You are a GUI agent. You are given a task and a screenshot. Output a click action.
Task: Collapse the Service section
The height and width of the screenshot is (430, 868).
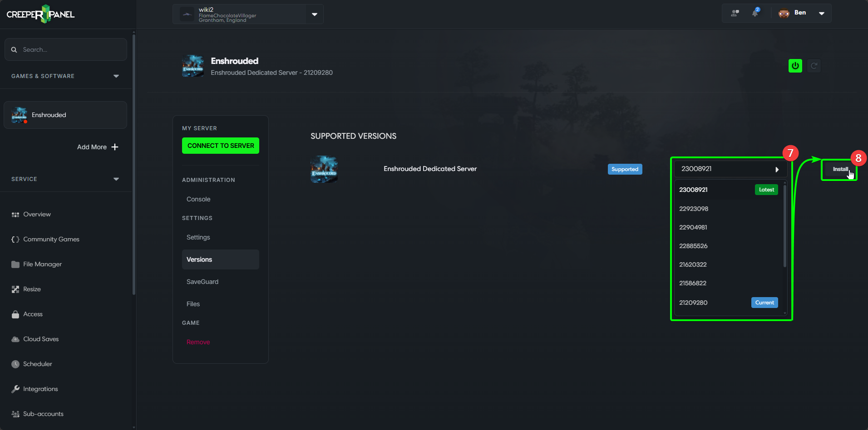(116, 179)
